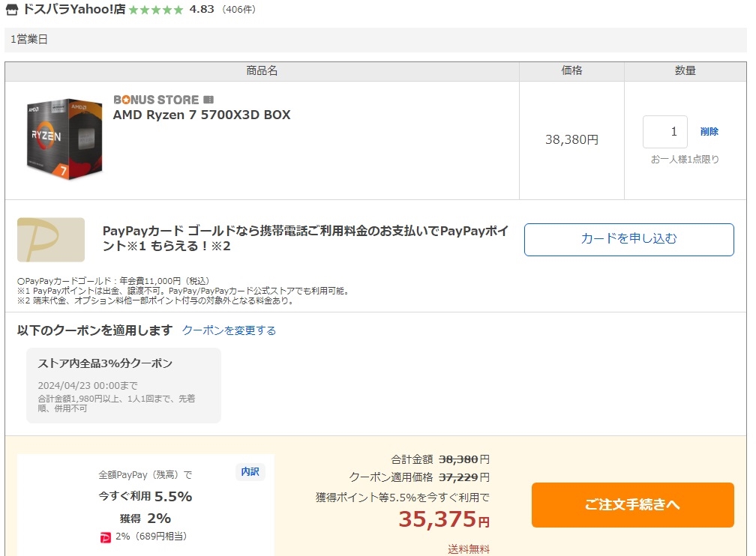Click the 35,375円 final price
The height and width of the screenshot is (556, 756).
tap(444, 519)
